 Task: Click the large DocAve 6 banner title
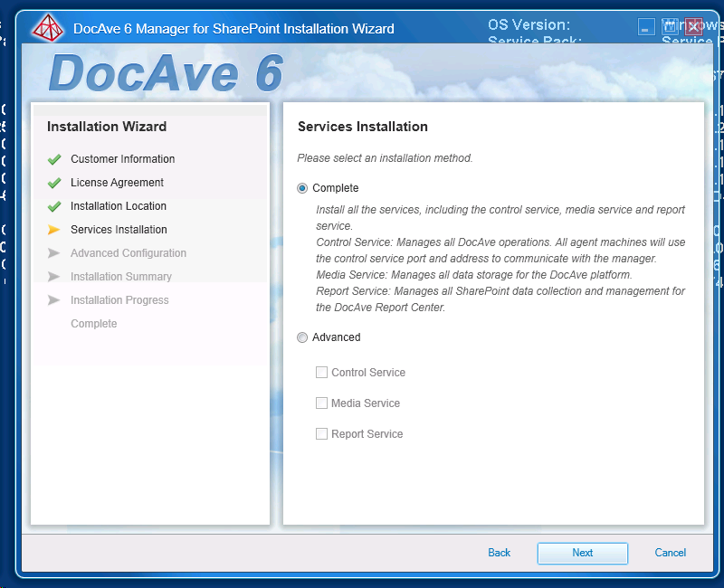[166, 74]
